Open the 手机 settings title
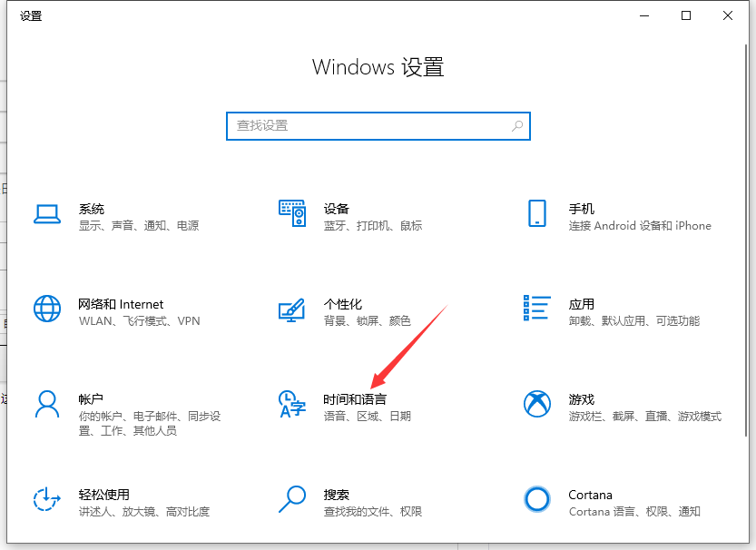This screenshot has height=550, width=756. coord(582,209)
